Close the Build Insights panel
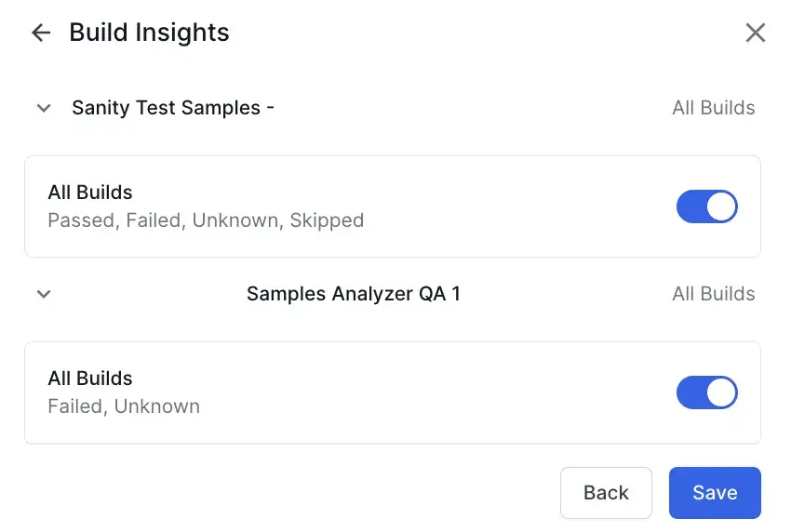Screen dimensions: 791x532 (756, 33)
